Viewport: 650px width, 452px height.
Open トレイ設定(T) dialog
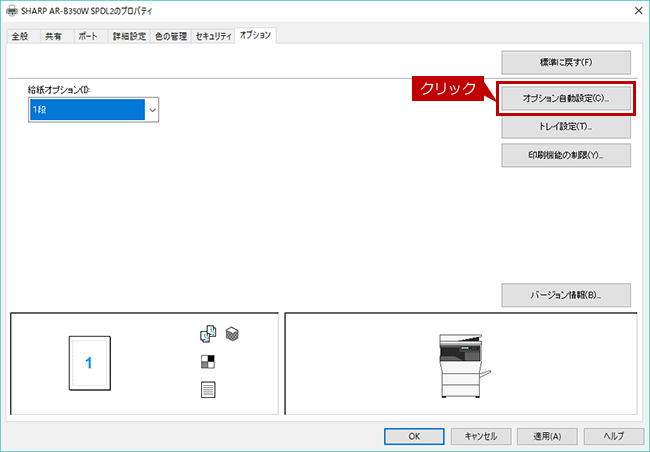(566, 126)
